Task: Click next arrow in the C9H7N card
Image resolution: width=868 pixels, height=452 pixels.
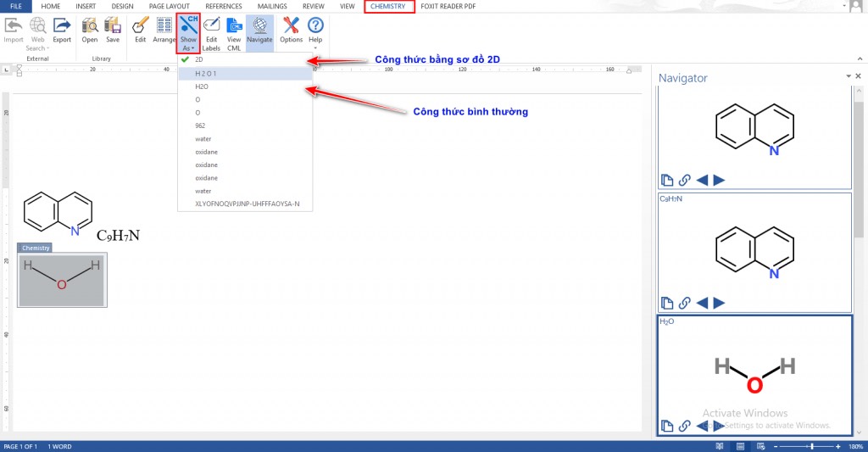Action: 719,303
